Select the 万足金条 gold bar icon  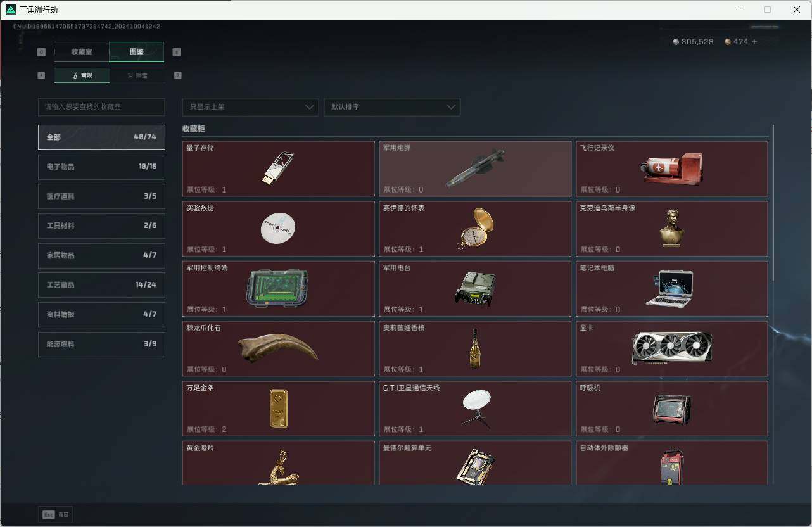pos(278,409)
